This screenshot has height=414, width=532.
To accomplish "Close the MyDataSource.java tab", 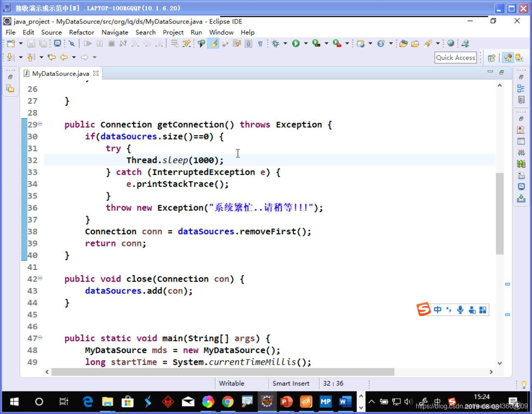I will [x=96, y=73].
